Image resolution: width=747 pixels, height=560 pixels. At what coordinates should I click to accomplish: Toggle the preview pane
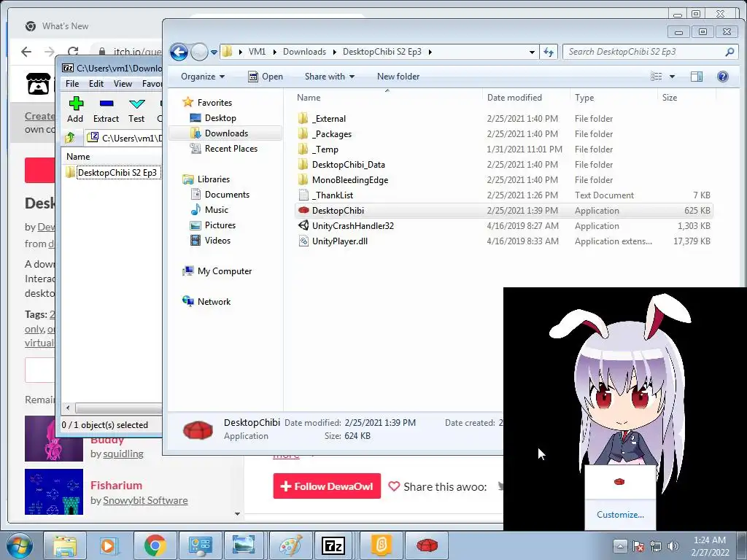tap(697, 77)
